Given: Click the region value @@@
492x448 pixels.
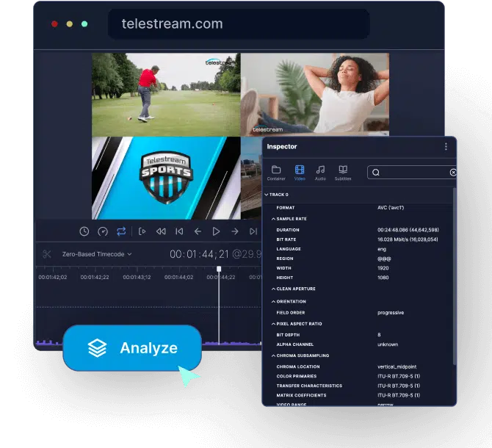Looking at the screenshot, I should pos(384,259).
